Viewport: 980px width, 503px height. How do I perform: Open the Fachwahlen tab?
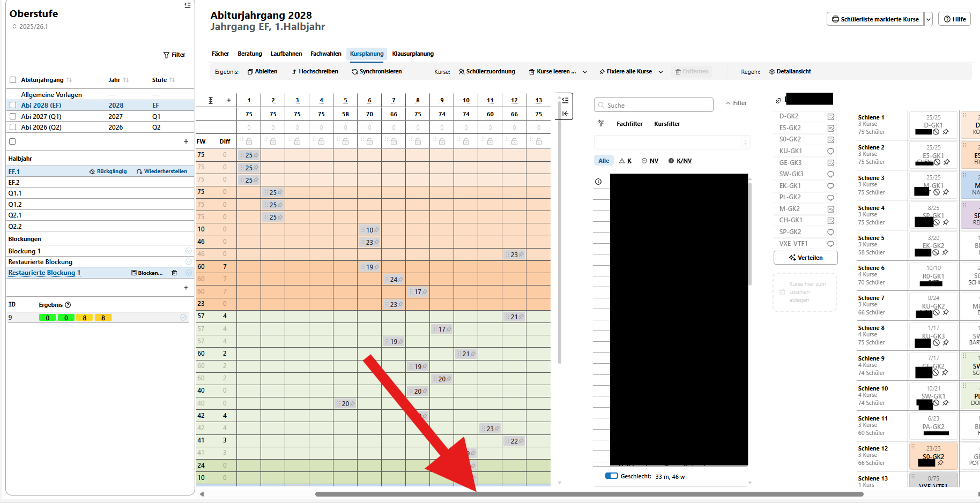click(x=325, y=54)
